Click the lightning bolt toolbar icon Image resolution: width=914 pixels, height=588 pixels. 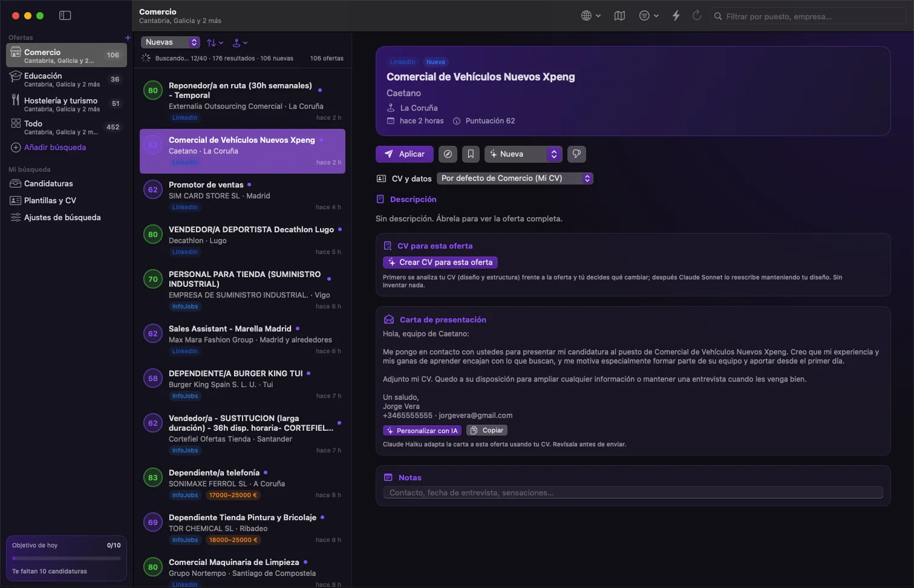click(676, 16)
